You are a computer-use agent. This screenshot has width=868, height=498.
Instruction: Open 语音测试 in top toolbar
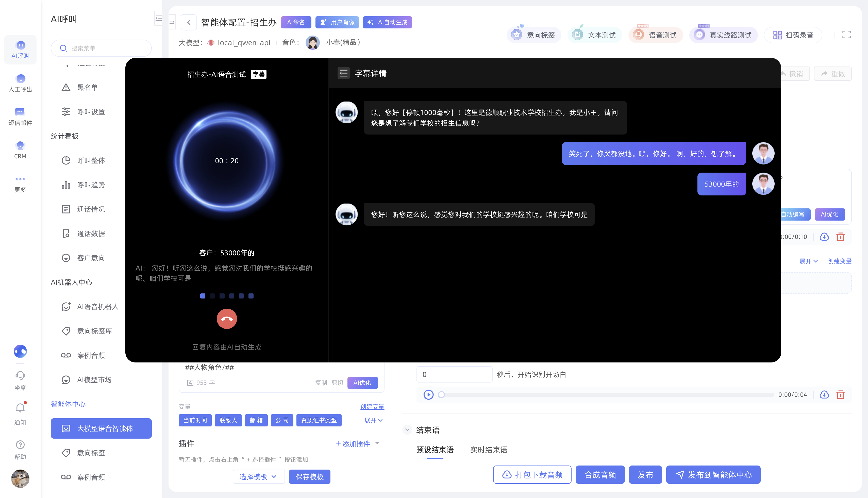655,35
